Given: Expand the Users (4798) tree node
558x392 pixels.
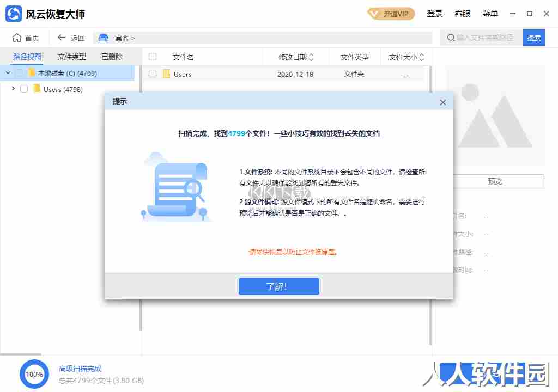Looking at the screenshot, I should pos(13,89).
